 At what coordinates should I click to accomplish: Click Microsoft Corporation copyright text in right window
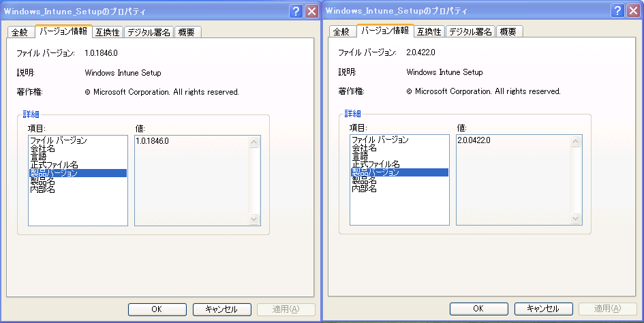coord(483,91)
